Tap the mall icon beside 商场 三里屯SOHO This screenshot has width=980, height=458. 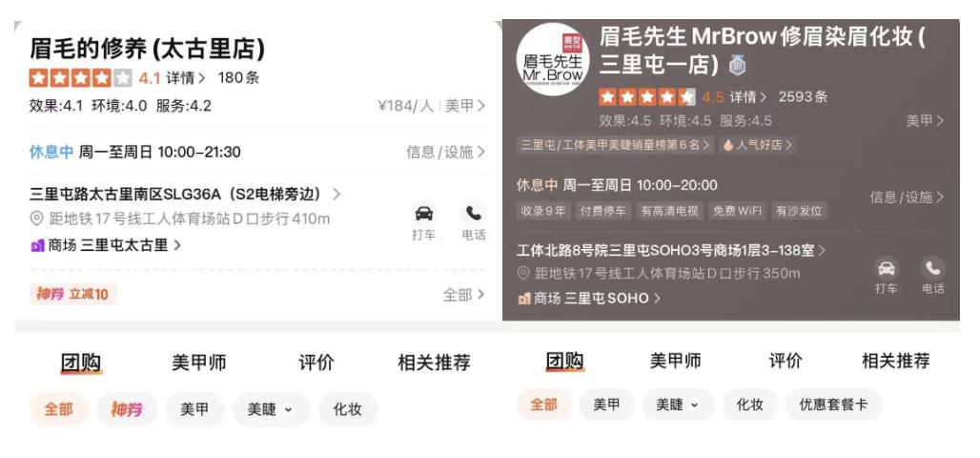tap(523, 299)
